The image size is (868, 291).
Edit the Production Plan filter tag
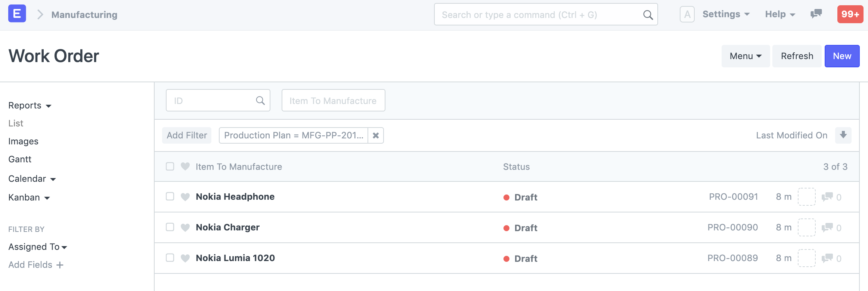294,135
